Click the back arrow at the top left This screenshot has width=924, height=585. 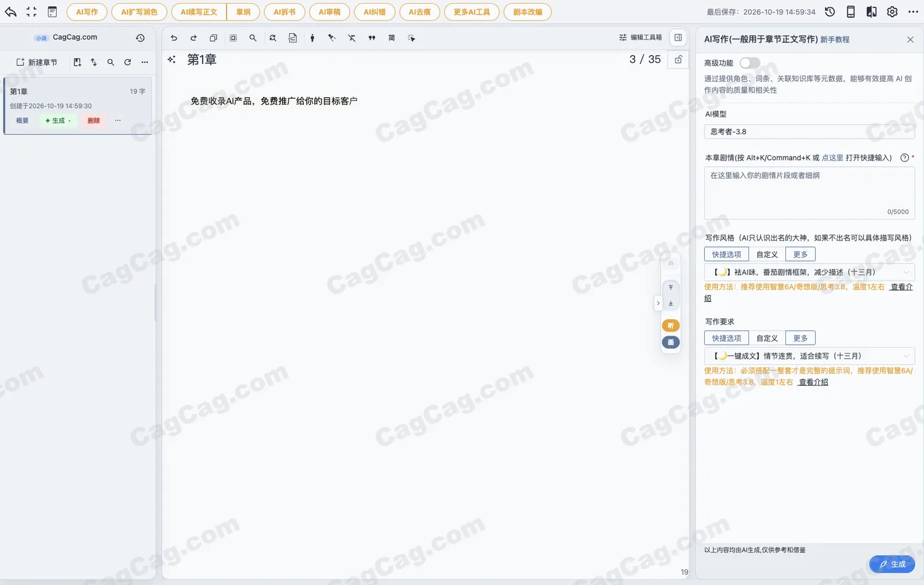pos(11,12)
